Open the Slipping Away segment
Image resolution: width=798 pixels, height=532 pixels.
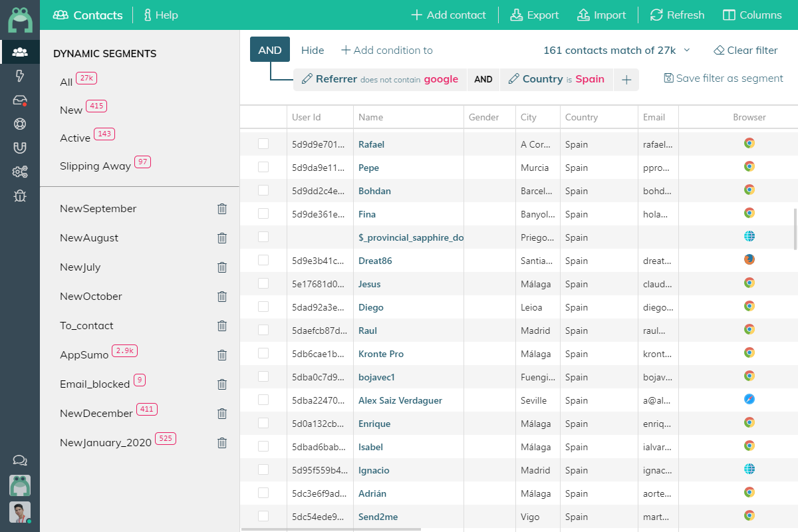95,166
